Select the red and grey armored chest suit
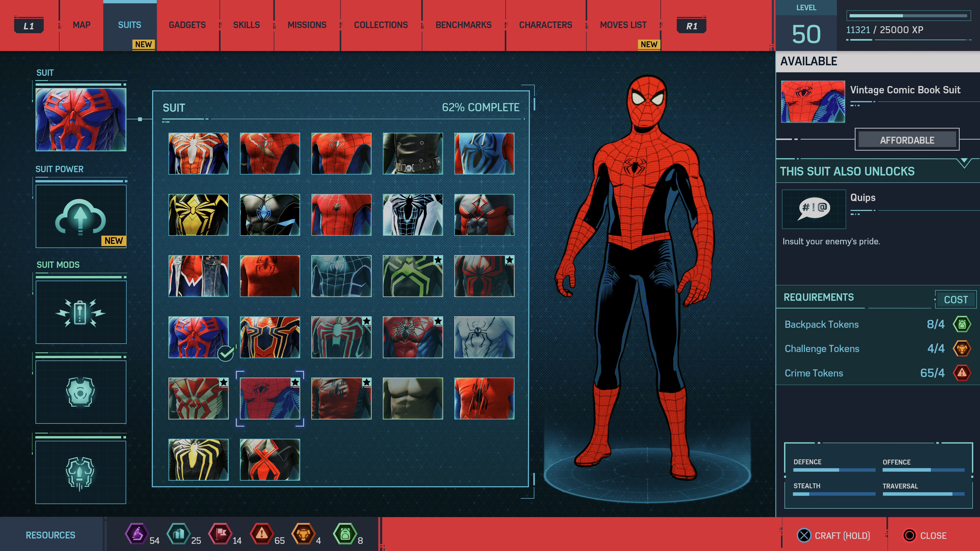The width and height of the screenshot is (980, 551). pos(484,215)
